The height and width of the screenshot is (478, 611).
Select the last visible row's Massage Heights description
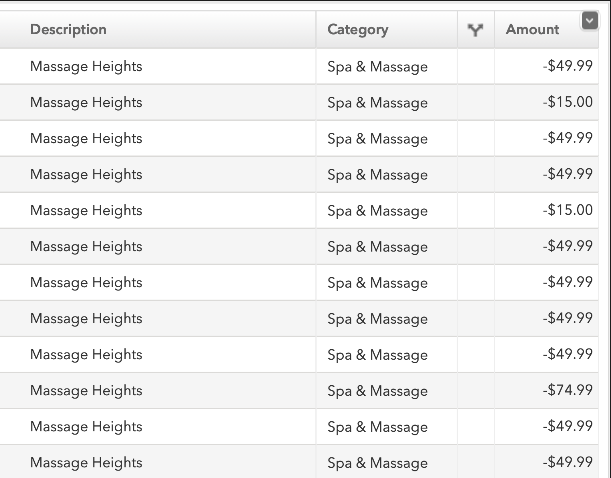(x=86, y=462)
